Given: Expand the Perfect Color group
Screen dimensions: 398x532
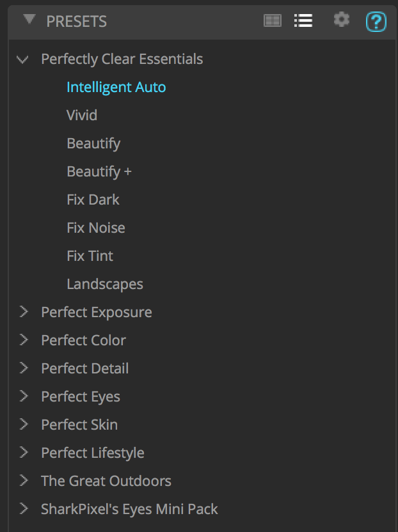Looking at the screenshot, I should pos(24,340).
